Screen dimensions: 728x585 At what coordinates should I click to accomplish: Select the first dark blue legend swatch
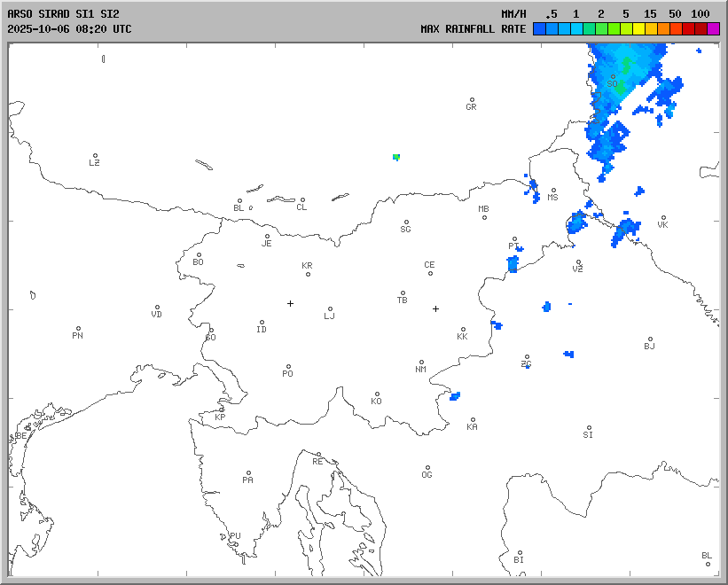(539, 28)
